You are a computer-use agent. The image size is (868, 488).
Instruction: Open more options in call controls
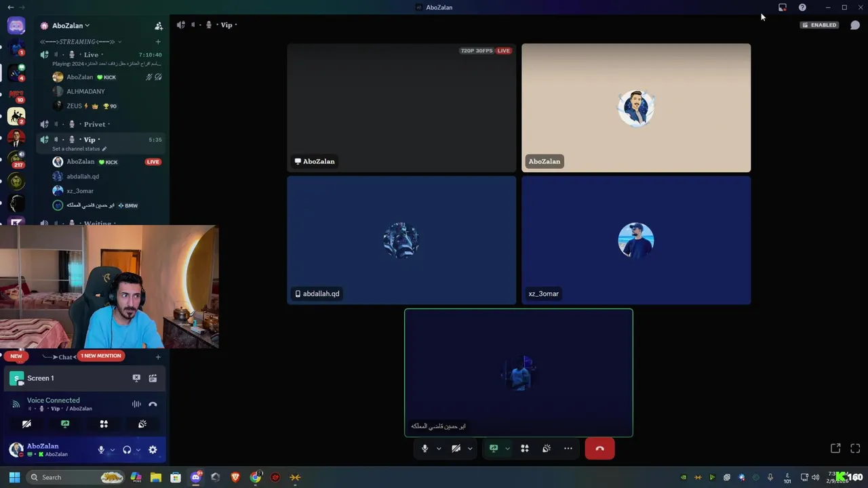pos(568,449)
